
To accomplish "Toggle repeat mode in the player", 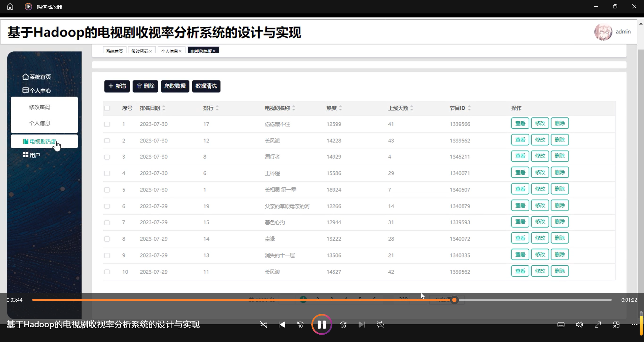I will [380, 325].
